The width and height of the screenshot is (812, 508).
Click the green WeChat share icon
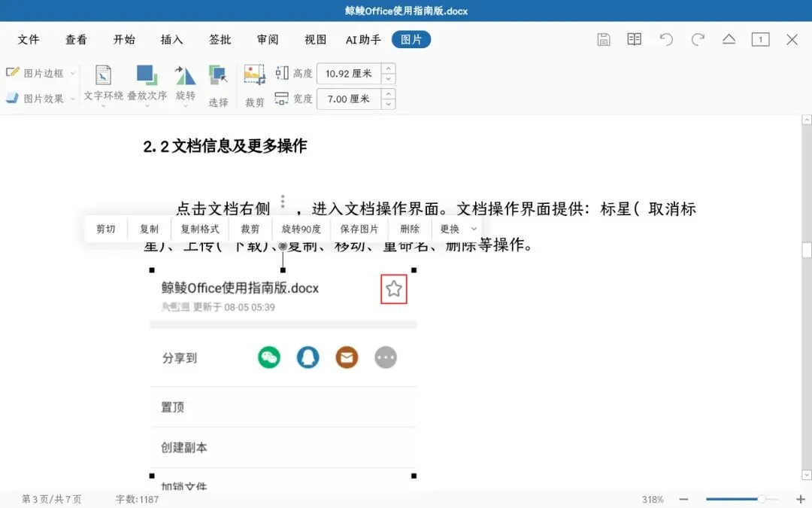[x=269, y=357]
